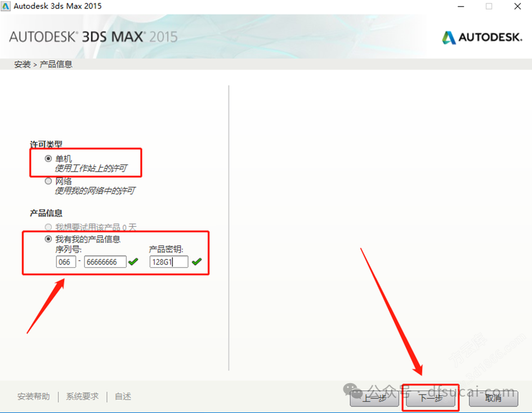532x413 pixels.
Task: Click the 取消 cancel button
Action: [x=493, y=398]
